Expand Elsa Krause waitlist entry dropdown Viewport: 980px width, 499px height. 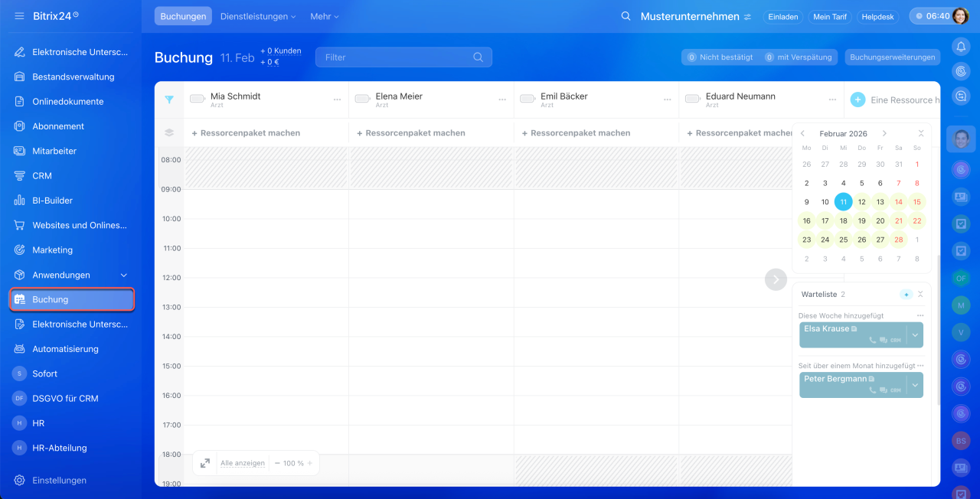click(x=915, y=335)
